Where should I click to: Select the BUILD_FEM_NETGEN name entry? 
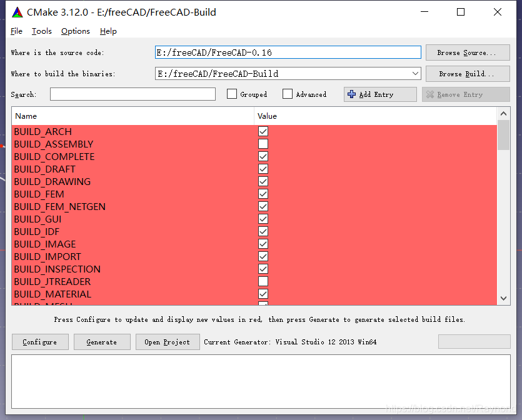coord(59,207)
